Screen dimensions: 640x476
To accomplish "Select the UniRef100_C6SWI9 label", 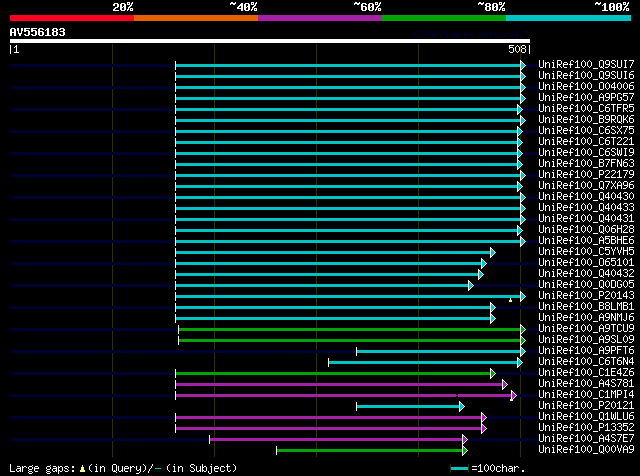I will pos(586,152).
